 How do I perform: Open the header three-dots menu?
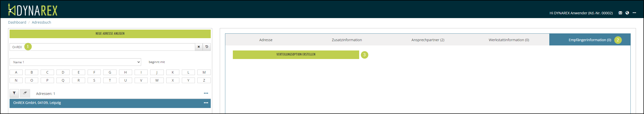tap(634, 13)
